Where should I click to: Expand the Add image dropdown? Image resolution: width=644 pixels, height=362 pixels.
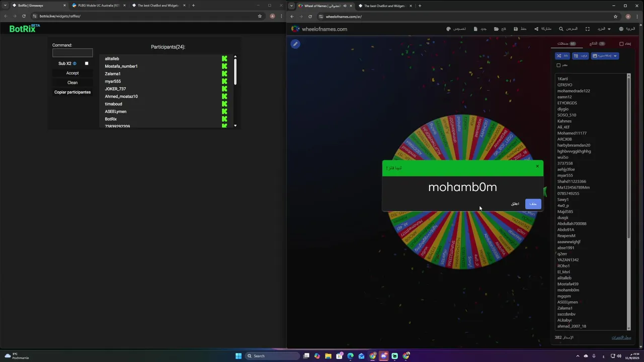click(605, 56)
